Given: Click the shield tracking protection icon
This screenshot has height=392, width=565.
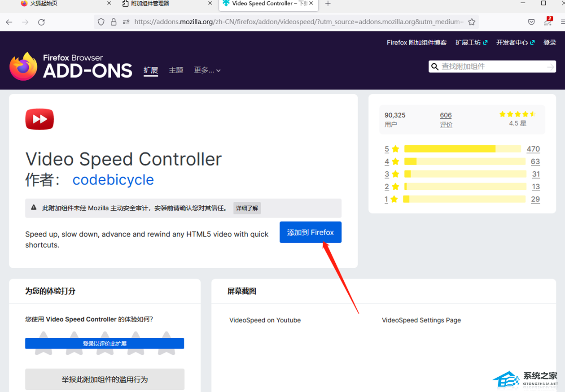Looking at the screenshot, I should click(101, 22).
